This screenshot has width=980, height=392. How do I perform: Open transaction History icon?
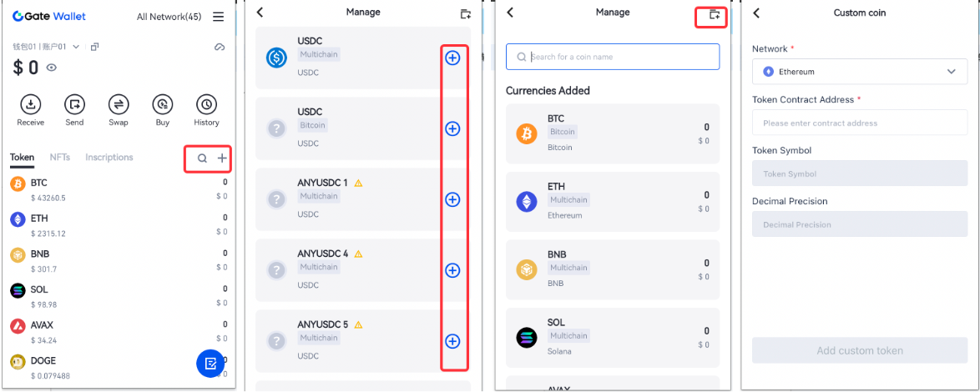point(206,105)
